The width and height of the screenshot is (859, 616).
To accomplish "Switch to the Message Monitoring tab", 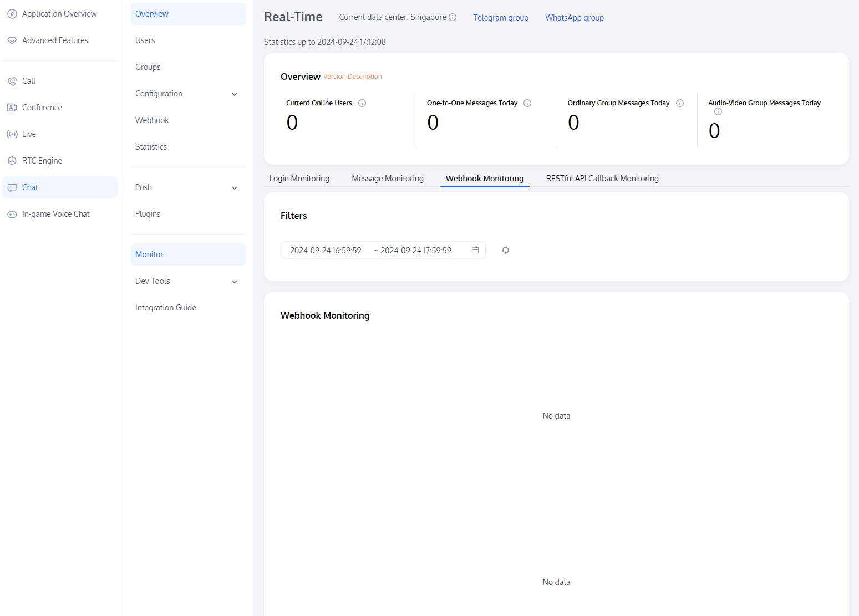I will pos(388,179).
